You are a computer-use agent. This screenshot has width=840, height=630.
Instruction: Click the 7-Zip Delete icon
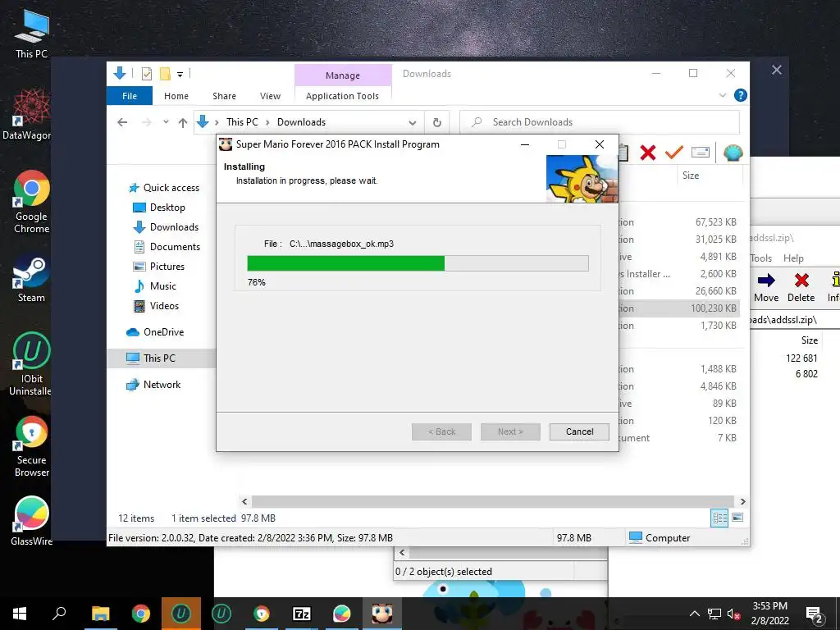click(801, 286)
